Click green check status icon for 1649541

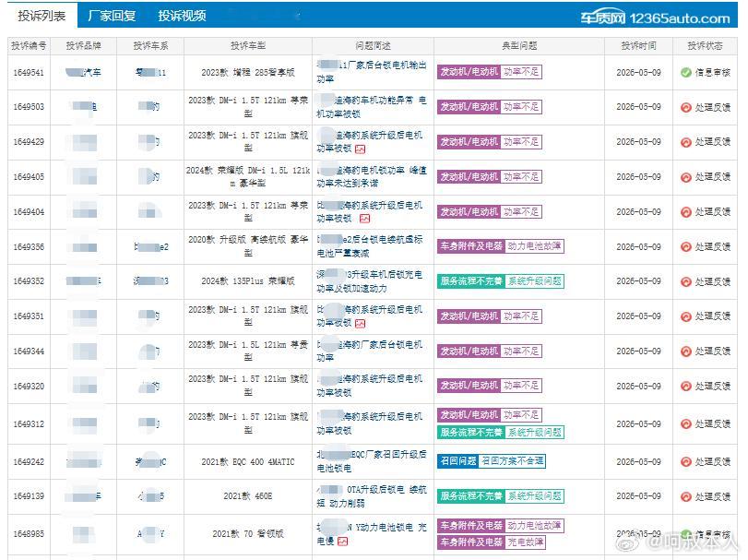tap(686, 73)
